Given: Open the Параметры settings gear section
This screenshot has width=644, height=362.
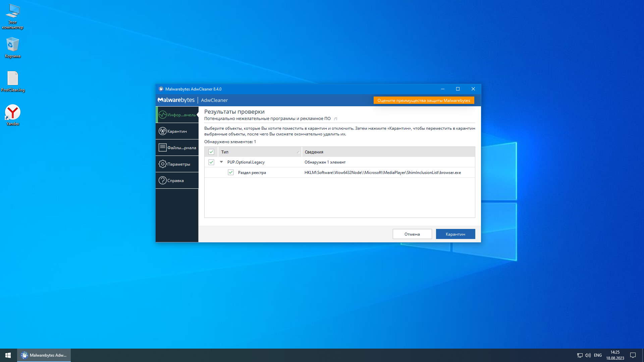Looking at the screenshot, I should [x=177, y=164].
